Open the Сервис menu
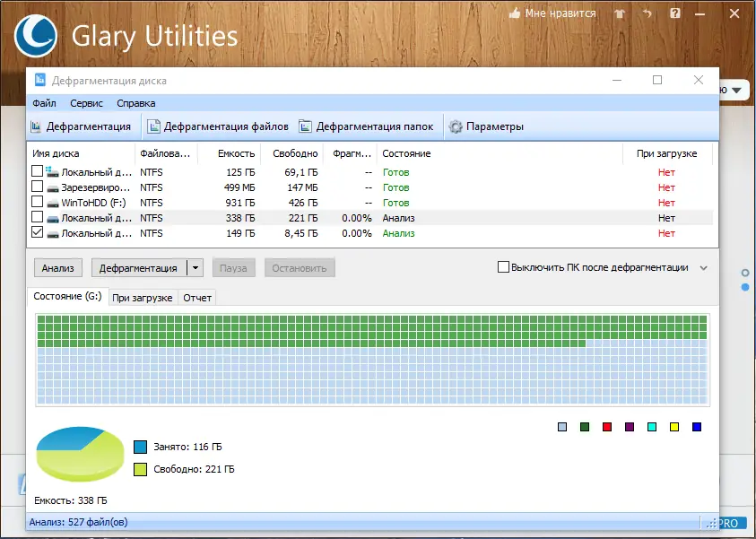Viewport: 756px width, 539px height. tap(86, 103)
